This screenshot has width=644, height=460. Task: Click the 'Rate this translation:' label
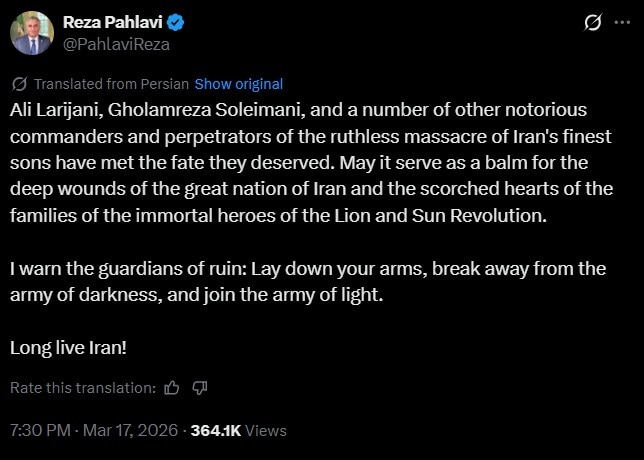tap(83, 387)
